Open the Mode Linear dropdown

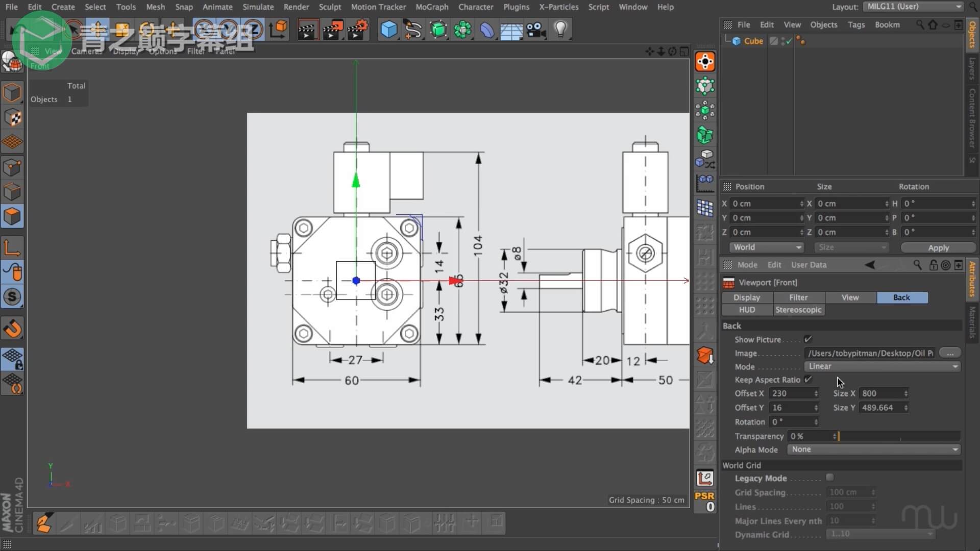pyautogui.click(x=881, y=366)
